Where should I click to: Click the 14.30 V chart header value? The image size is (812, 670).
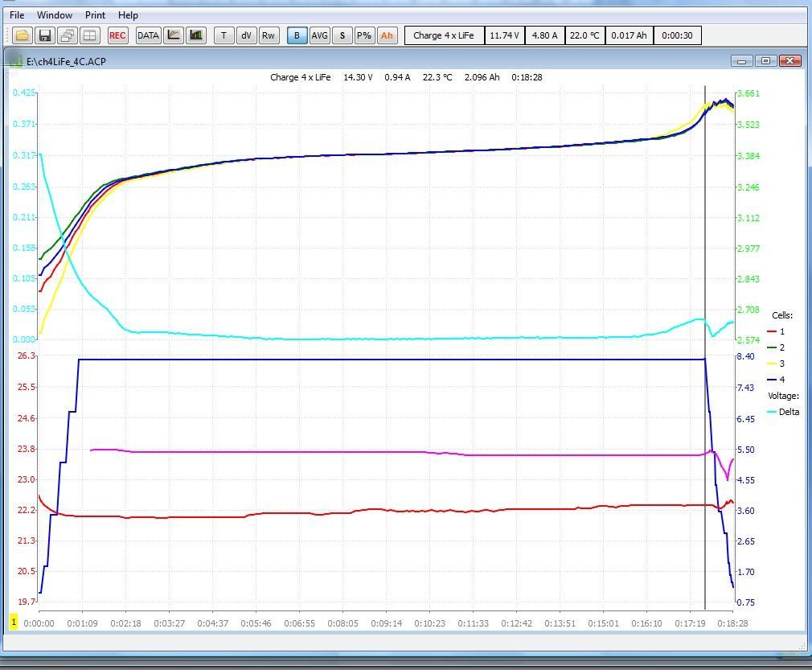[358, 77]
